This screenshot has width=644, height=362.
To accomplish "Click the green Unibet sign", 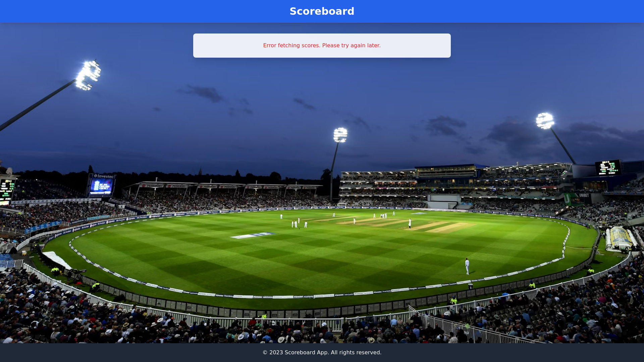I will pos(578,199).
